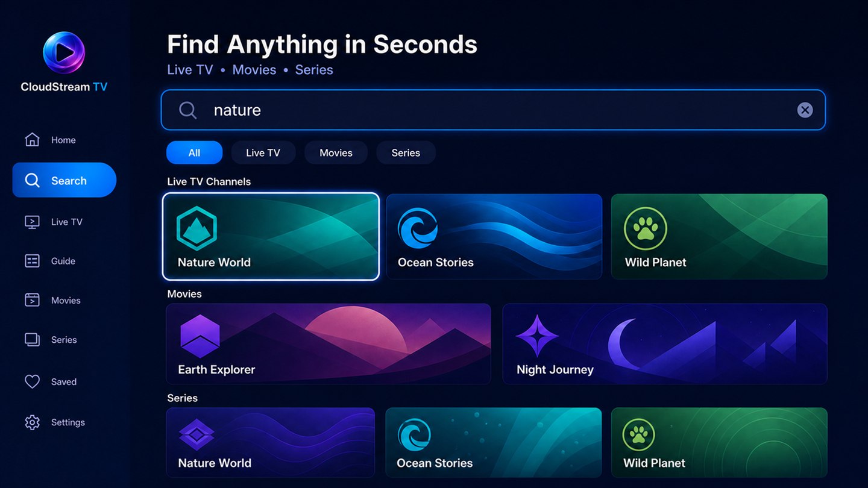Open the Earth Explorer movie card

pyautogui.click(x=329, y=343)
